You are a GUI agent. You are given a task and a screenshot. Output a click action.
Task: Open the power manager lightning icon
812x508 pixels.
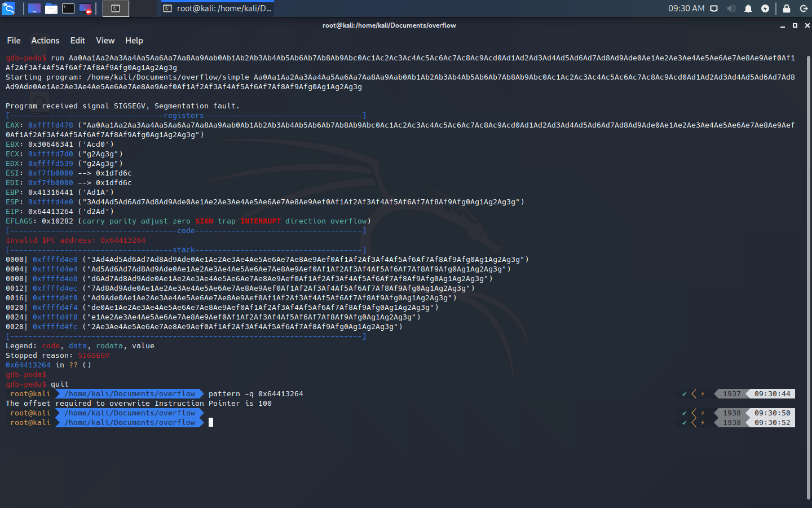(x=765, y=8)
